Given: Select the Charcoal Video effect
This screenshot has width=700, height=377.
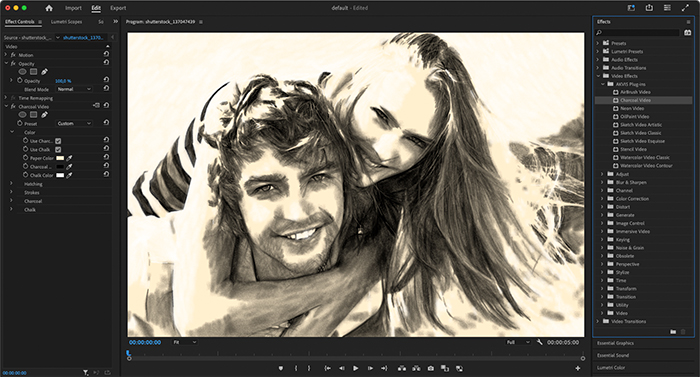Looking at the screenshot, I should point(635,100).
